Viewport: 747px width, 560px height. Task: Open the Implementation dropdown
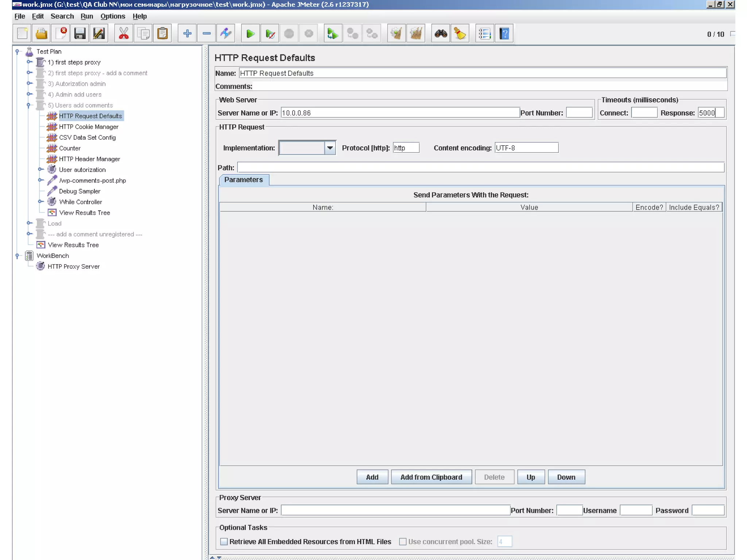(x=330, y=148)
